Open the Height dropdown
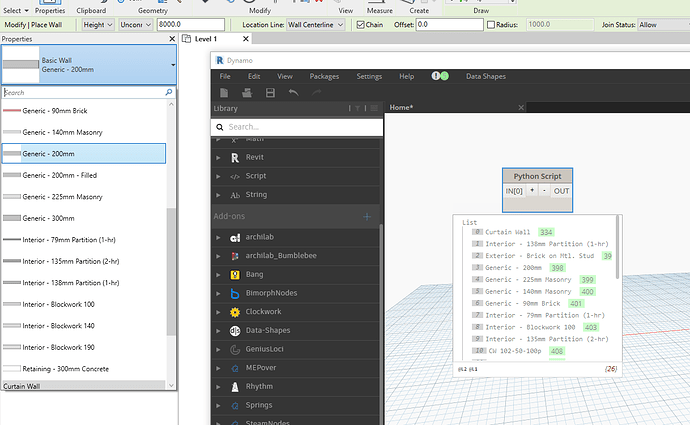 tap(98, 25)
